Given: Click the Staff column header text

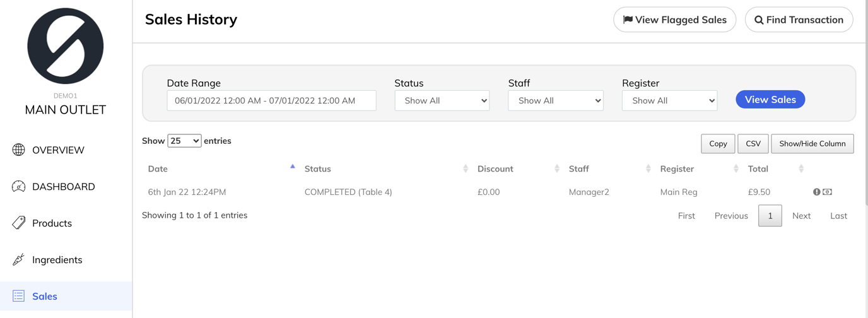Looking at the screenshot, I should [x=578, y=168].
